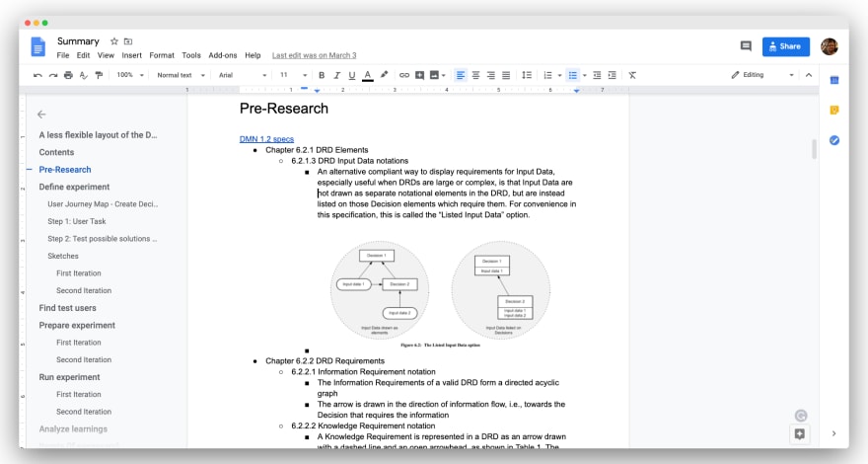
Task: View the last edit history link
Action: pyautogui.click(x=314, y=55)
